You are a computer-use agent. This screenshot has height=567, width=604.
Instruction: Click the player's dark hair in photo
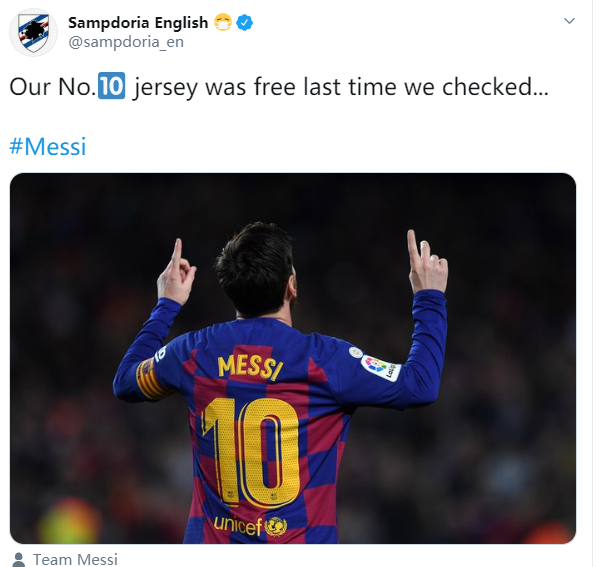(255, 266)
